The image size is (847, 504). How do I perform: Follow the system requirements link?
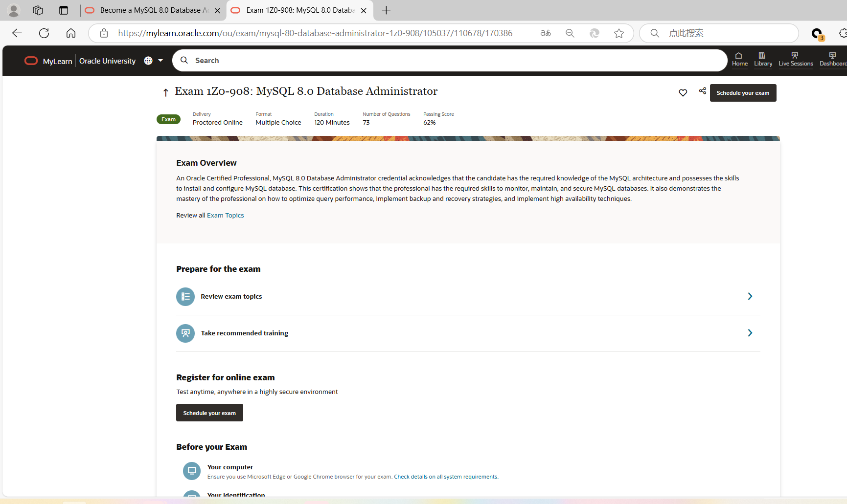pos(445,477)
